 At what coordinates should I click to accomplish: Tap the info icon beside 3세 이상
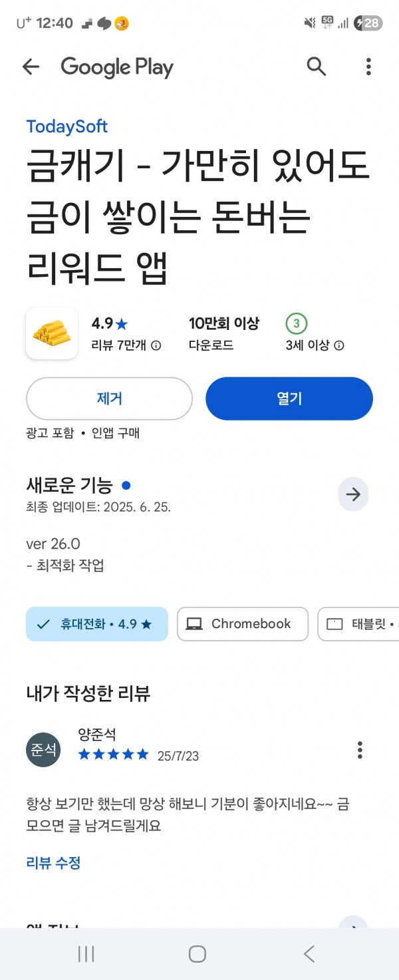(338, 345)
